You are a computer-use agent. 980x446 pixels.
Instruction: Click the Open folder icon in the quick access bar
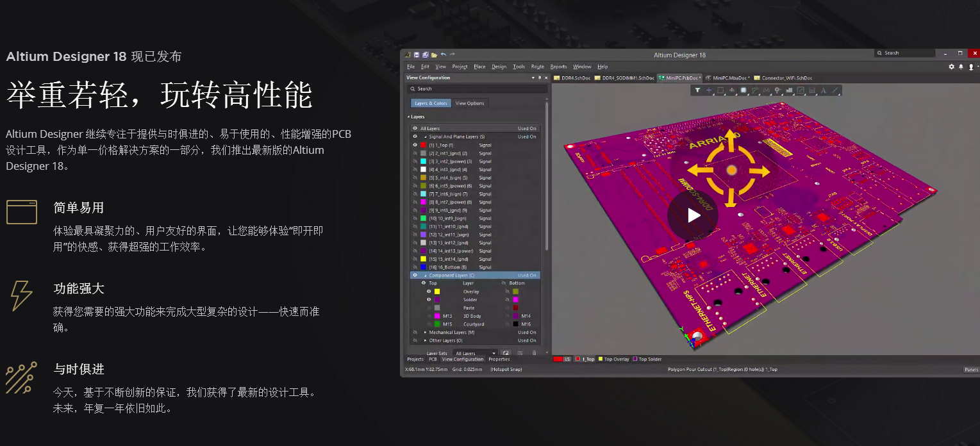(434, 55)
